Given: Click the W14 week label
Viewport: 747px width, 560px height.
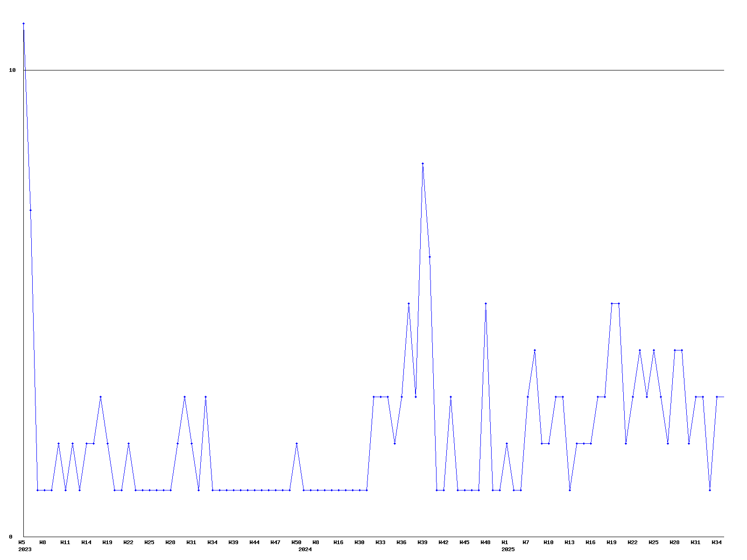Looking at the screenshot, I should (86, 542).
